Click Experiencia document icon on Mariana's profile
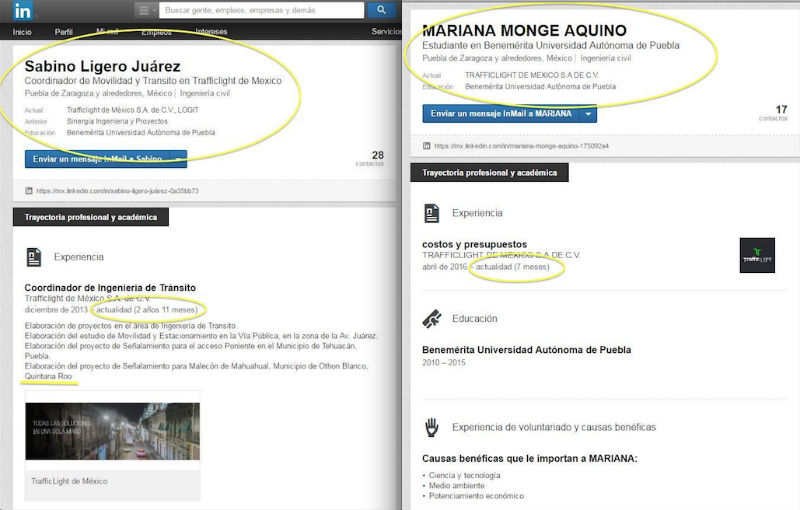The width and height of the screenshot is (800, 510). (432, 213)
